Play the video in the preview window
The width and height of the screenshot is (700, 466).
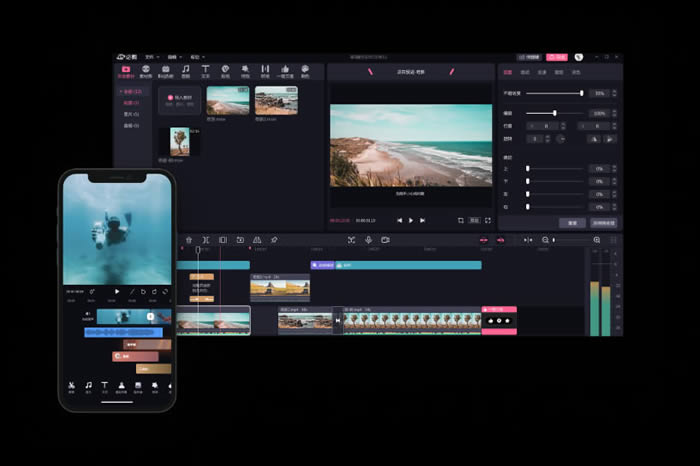point(410,220)
